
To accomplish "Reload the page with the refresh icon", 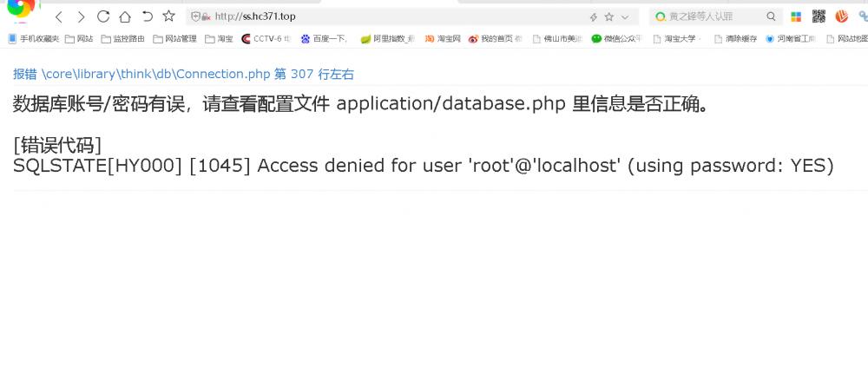I will pyautogui.click(x=103, y=16).
